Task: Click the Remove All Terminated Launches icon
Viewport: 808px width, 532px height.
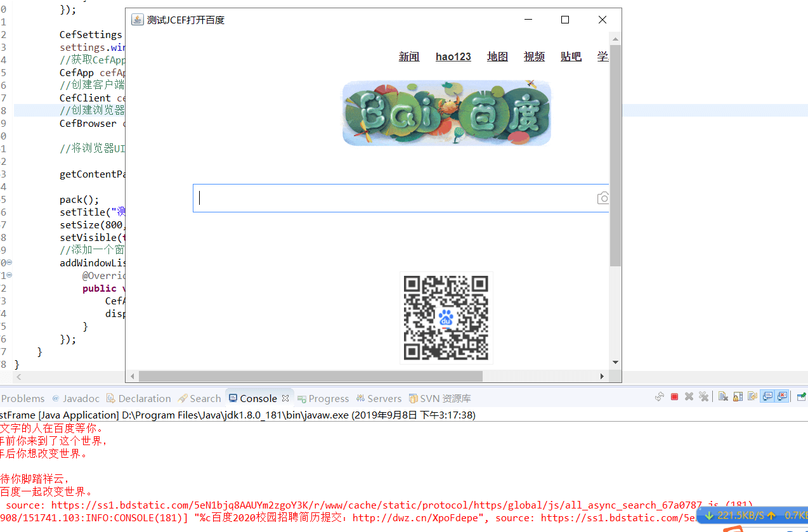Action: tap(703, 397)
